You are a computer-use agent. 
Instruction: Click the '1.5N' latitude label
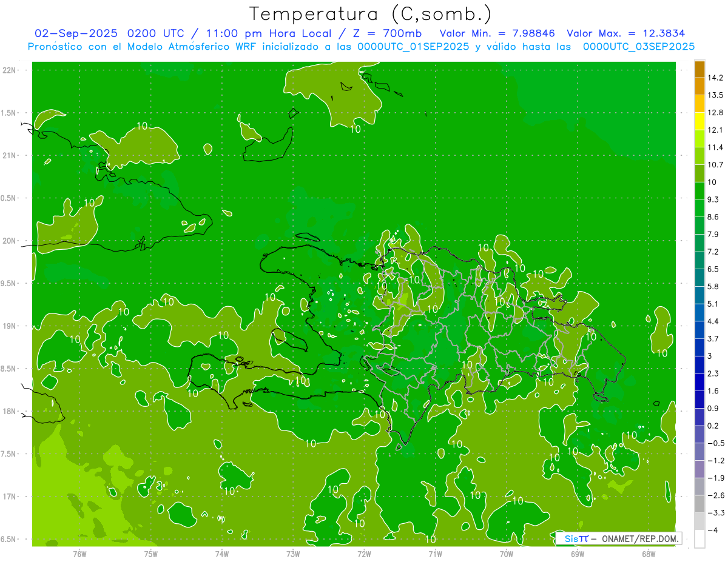pyautogui.click(x=9, y=113)
